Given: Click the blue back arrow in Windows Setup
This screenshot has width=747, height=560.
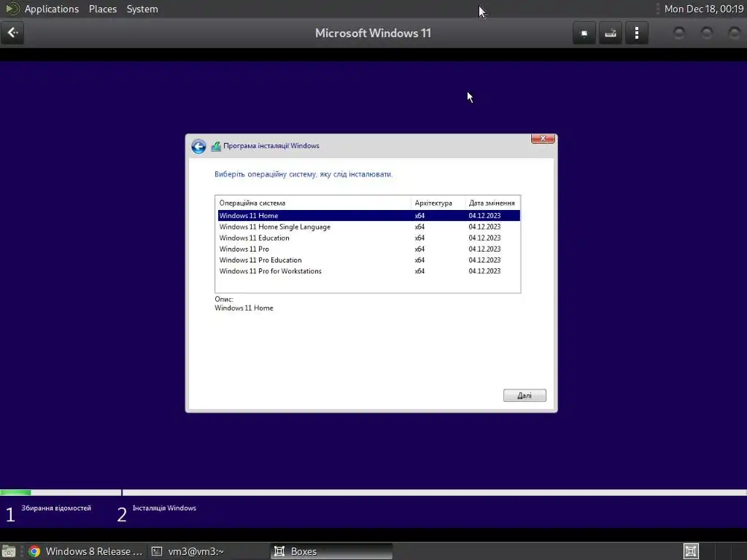Looking at the screenshot, I should 198,146.
